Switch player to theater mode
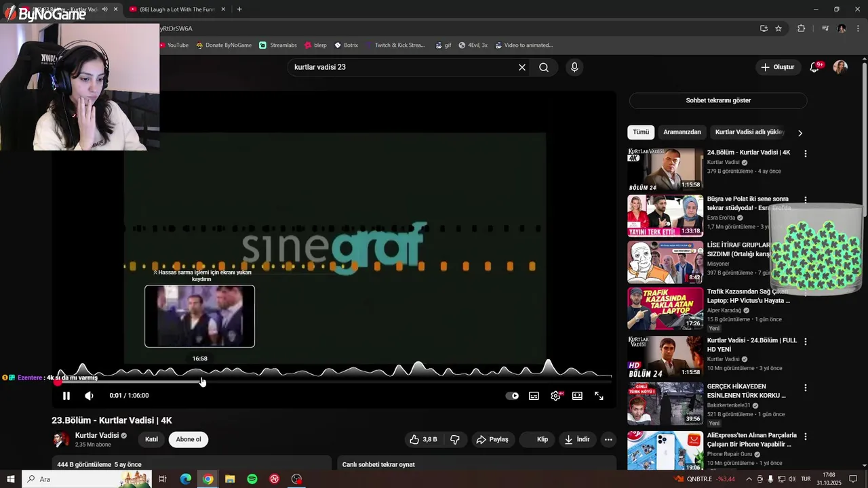 (577, 396)
